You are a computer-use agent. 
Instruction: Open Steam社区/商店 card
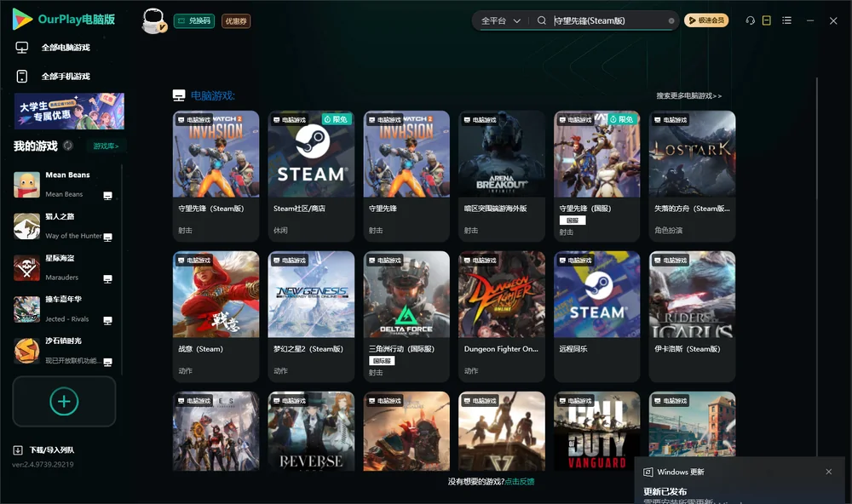[x=311, y=176]
